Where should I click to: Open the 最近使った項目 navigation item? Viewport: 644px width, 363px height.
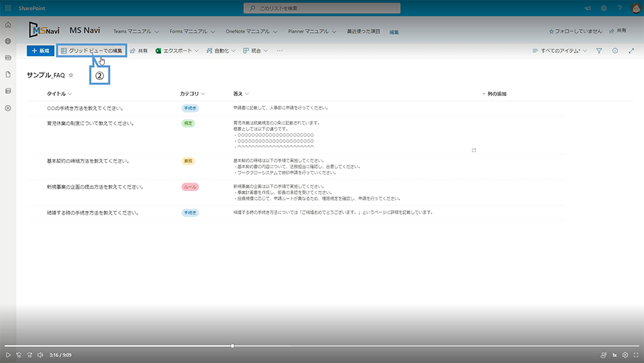click(363, 31)
